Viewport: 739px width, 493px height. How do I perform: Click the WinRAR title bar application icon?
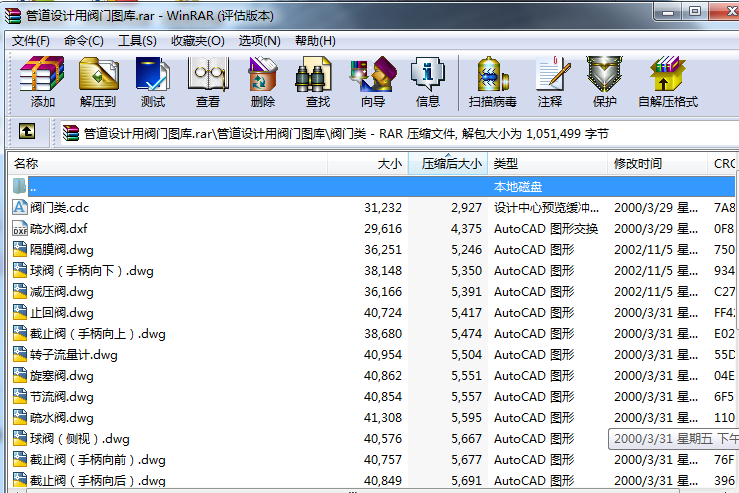[x=13, y=16]
